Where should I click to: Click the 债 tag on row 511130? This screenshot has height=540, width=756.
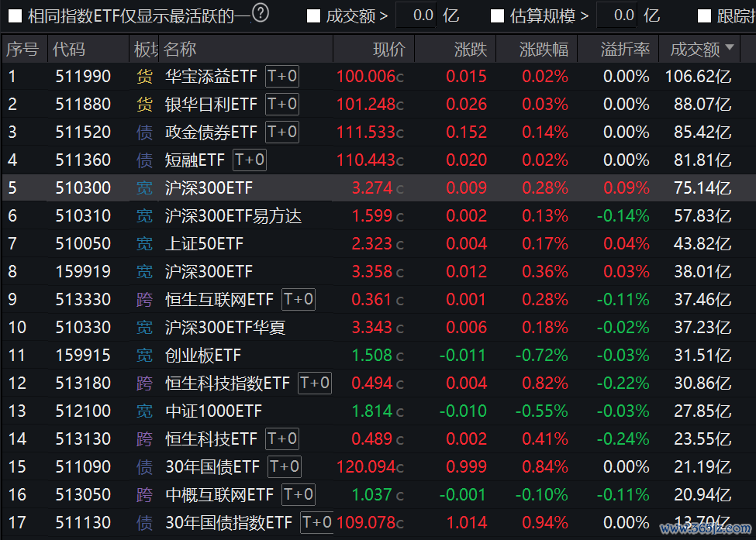point(145,523)
